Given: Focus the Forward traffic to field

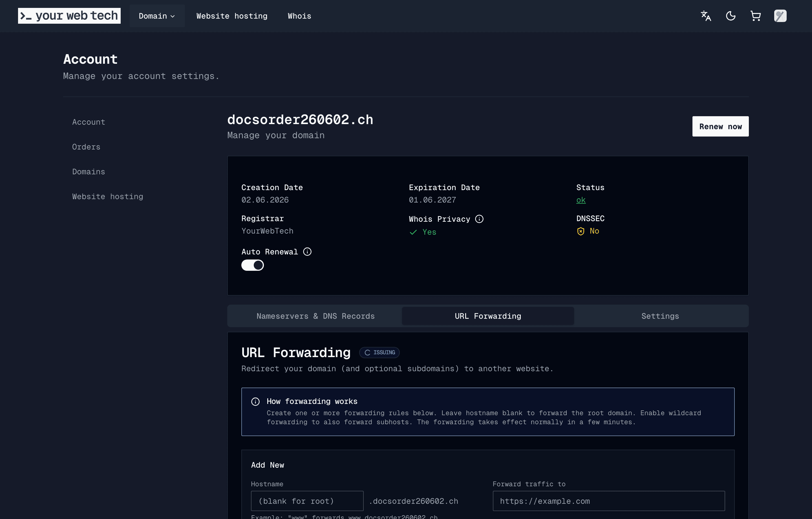Looking at the screenshot, I should pyautogui.click(x=609, y=501).
